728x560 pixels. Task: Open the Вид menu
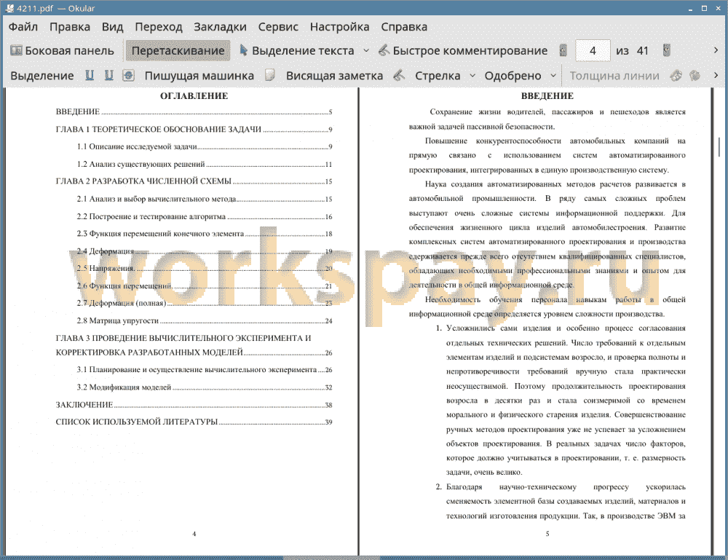click(x=112, y=27)
